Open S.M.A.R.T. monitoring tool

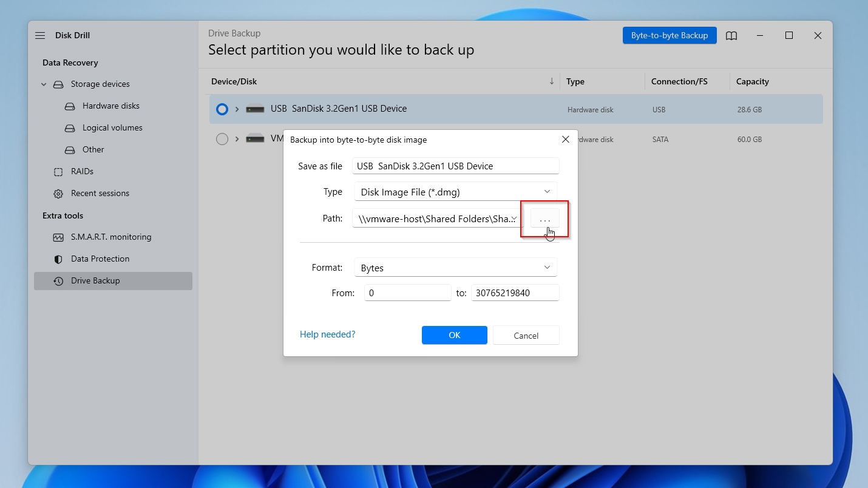111,237
